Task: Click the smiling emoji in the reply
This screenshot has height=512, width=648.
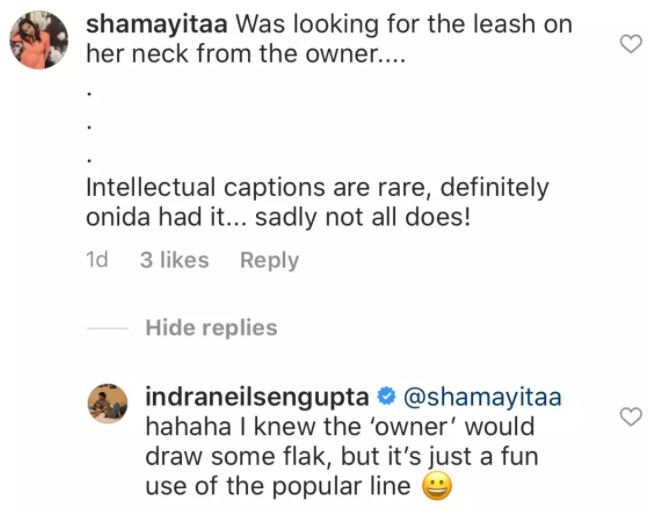Action: click(x=433, y=489)
